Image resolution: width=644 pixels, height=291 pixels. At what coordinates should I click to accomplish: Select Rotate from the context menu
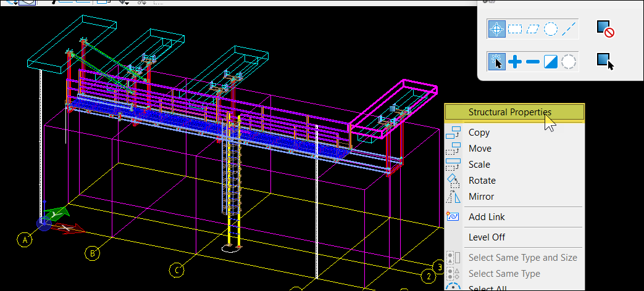pyautogui.click(x=482, y=181)
